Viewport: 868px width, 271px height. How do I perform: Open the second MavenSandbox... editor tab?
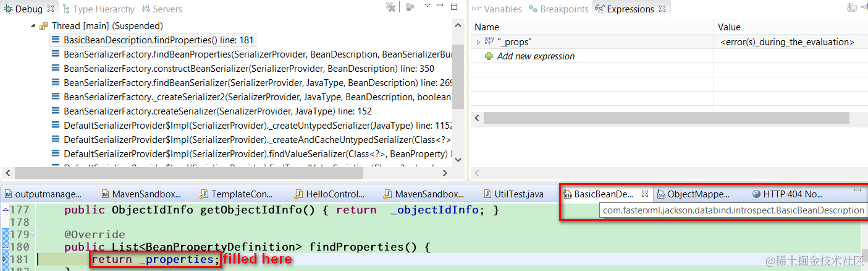coord(424,194)
